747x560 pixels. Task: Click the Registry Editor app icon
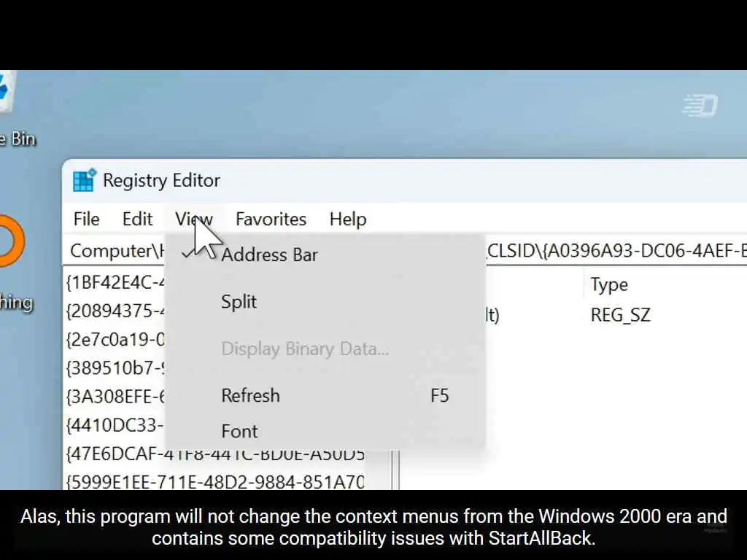85,181
